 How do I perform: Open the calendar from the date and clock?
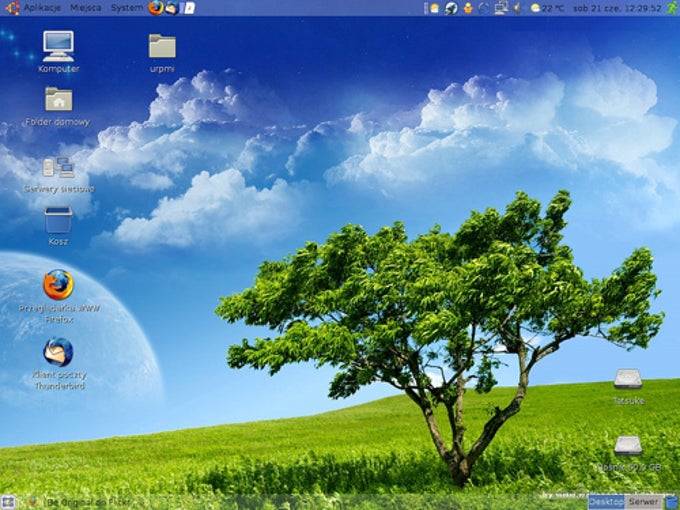(617, 8)
